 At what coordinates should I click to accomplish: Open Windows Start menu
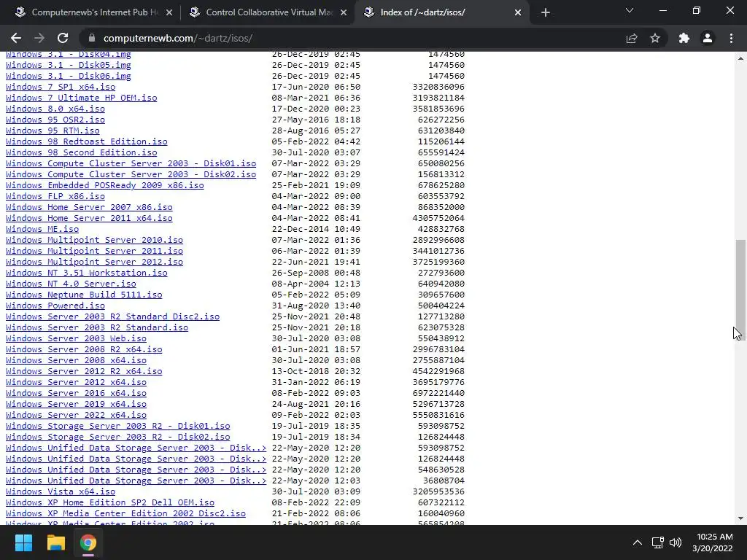23,542
